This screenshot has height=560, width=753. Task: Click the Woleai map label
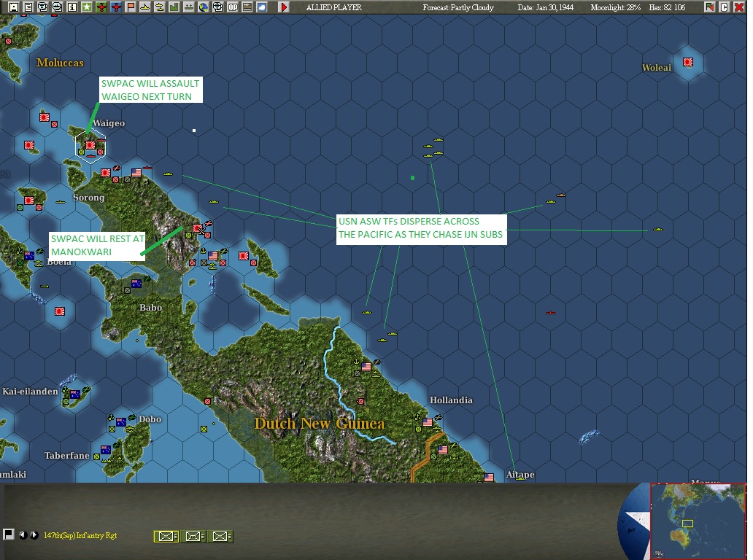[657, 68]
